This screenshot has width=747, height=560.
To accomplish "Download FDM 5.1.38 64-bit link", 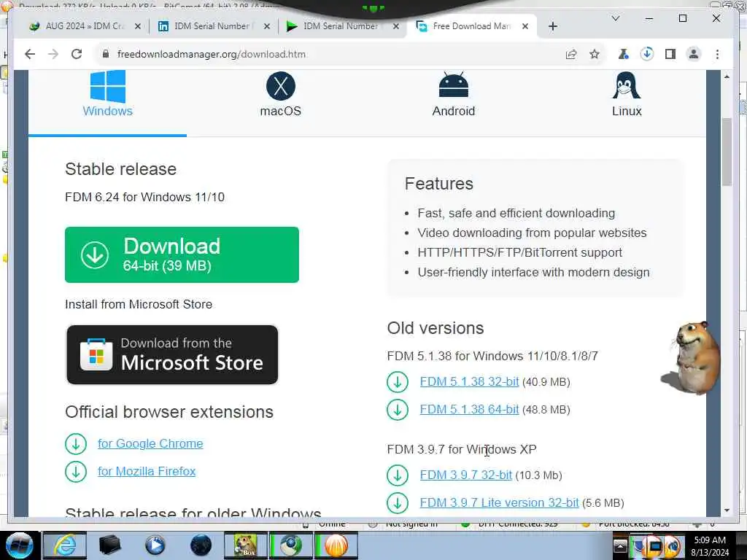I will [469, 410].
